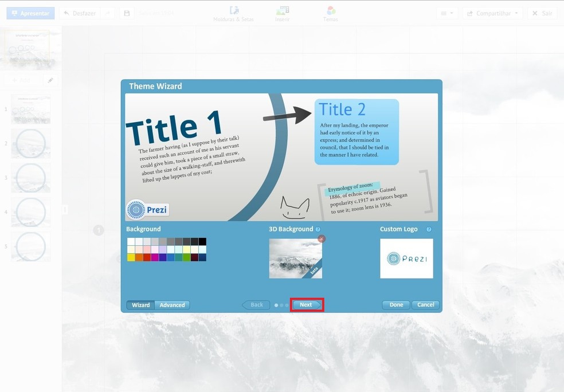Click Done to apply the theme

pyautogui.click(x=396, y=305)
